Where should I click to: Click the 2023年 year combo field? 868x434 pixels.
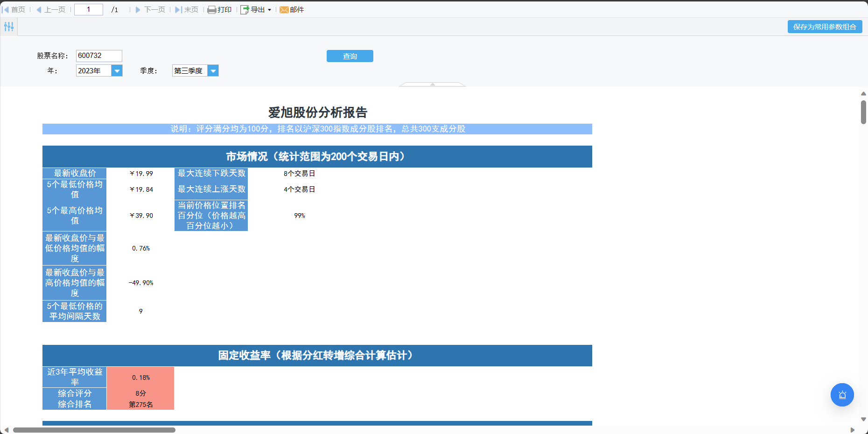tap(94, 70)
